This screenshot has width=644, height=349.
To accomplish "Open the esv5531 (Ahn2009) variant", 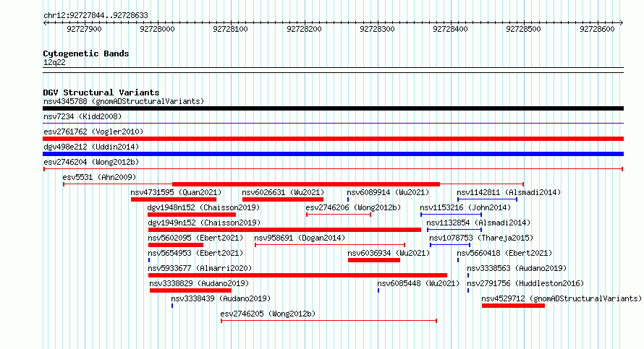I will [99, 177].
